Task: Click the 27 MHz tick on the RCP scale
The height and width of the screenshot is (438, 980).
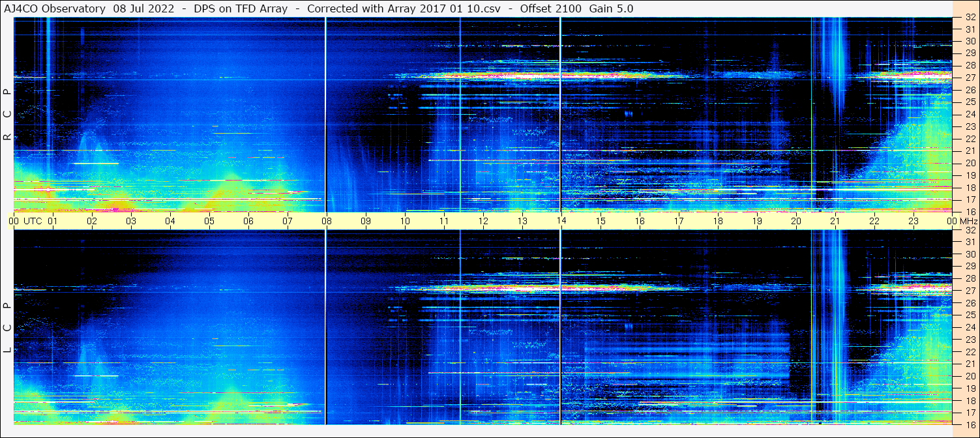Action: tap(970, 78)
